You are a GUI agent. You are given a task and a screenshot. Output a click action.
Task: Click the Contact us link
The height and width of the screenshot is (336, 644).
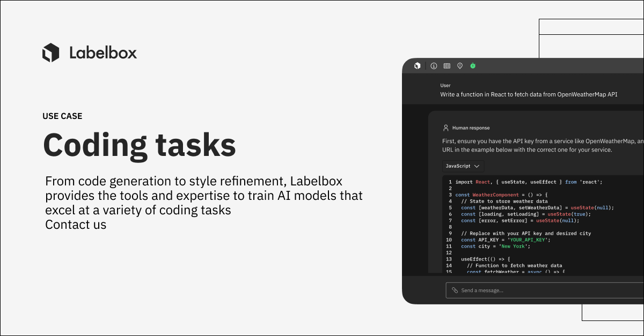coord(76,225)
